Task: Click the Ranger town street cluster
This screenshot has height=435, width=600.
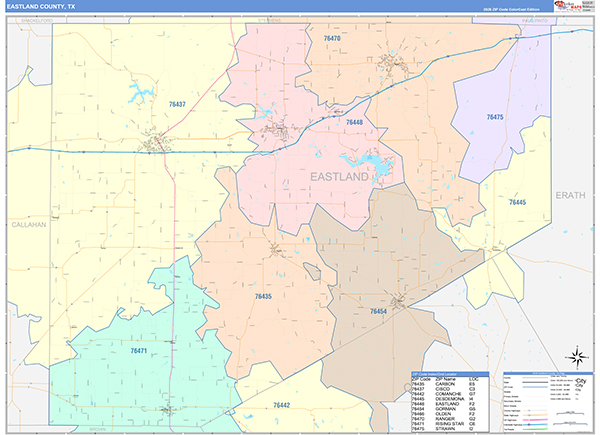Action: pos(392,64)
